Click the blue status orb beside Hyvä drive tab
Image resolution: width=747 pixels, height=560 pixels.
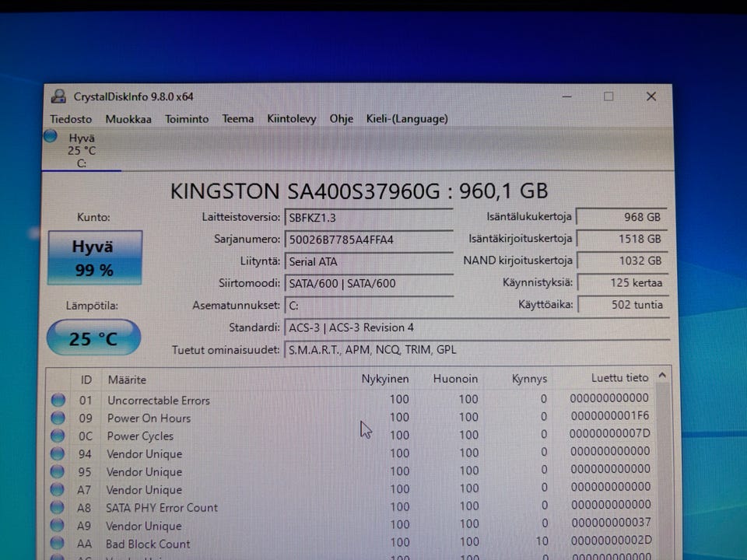50,136
